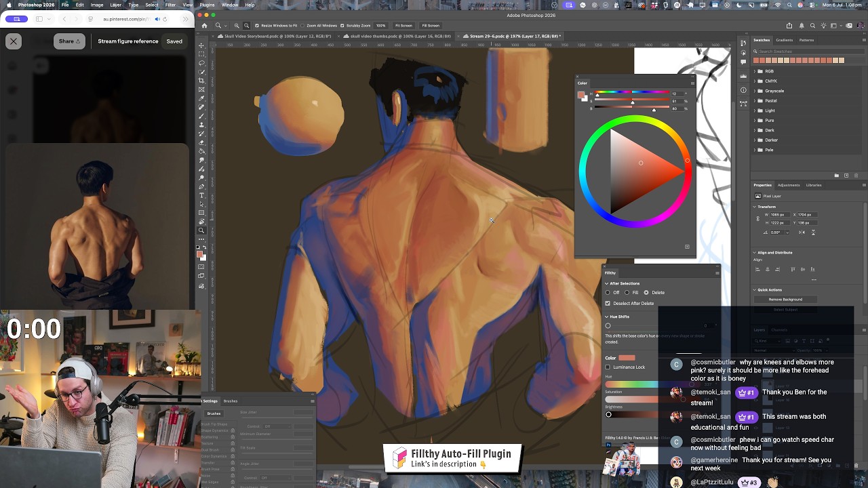Switch to the Gradients tab

point(785,40)
